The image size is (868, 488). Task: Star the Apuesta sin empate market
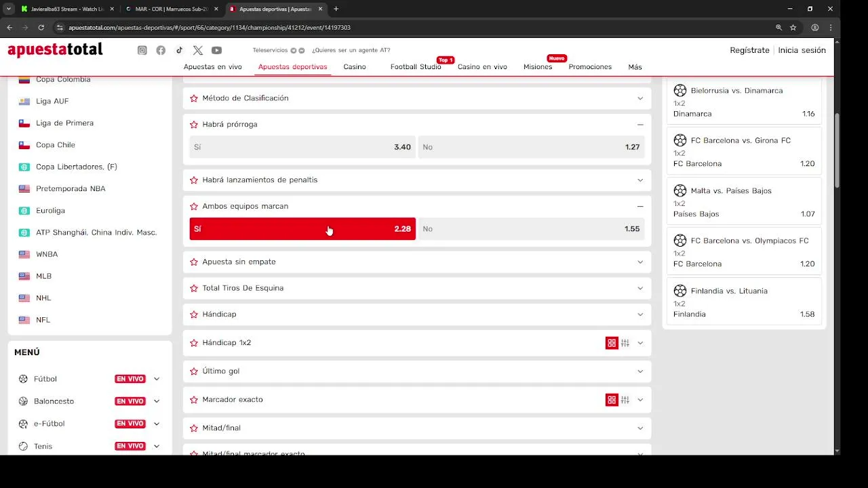point(194,262)
